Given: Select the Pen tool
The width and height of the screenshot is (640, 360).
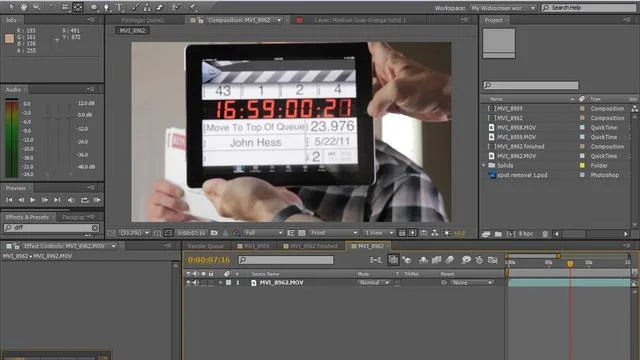Looking at the screenshot, I should 107,7.
